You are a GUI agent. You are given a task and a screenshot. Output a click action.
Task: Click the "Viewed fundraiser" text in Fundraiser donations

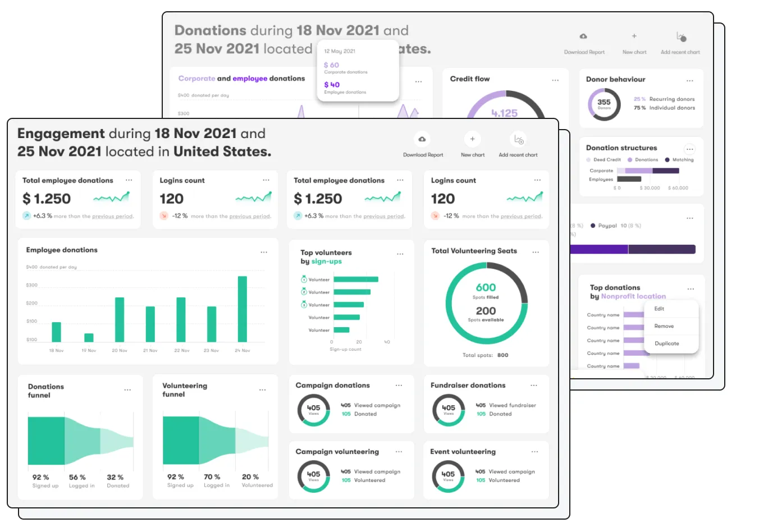tap(513, 405)
